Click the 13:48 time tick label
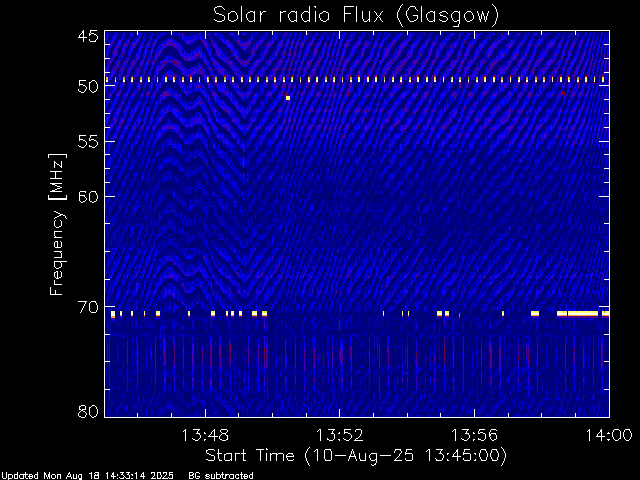Image resolution: width=640 pixels, height=480 pixels. [x=205, y=435]
